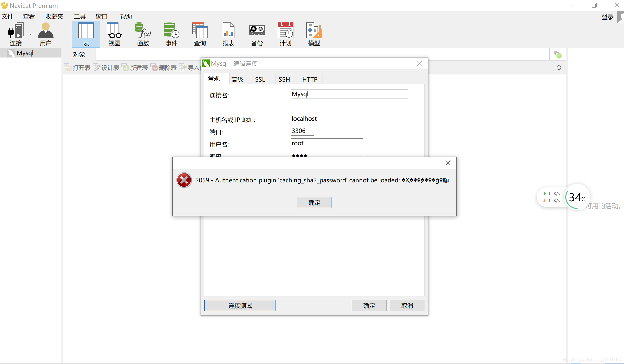Open the Report (报表) toolbar icon

coord(228,34)
